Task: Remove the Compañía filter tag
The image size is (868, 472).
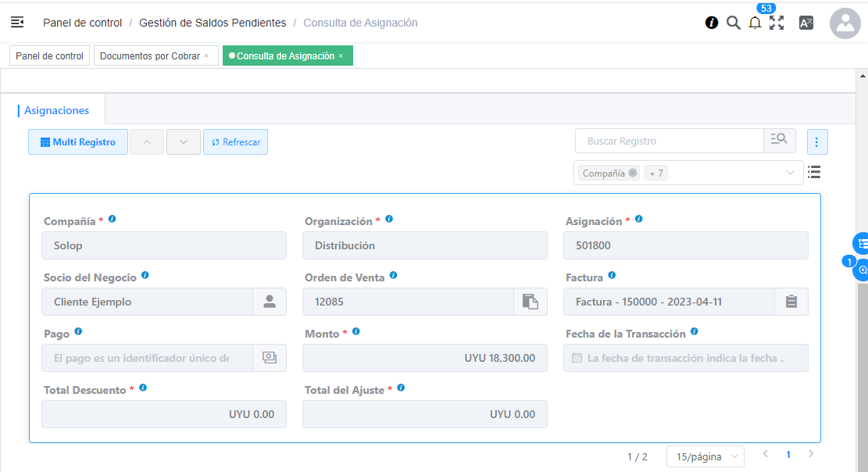Action: (x=632, y=173)
